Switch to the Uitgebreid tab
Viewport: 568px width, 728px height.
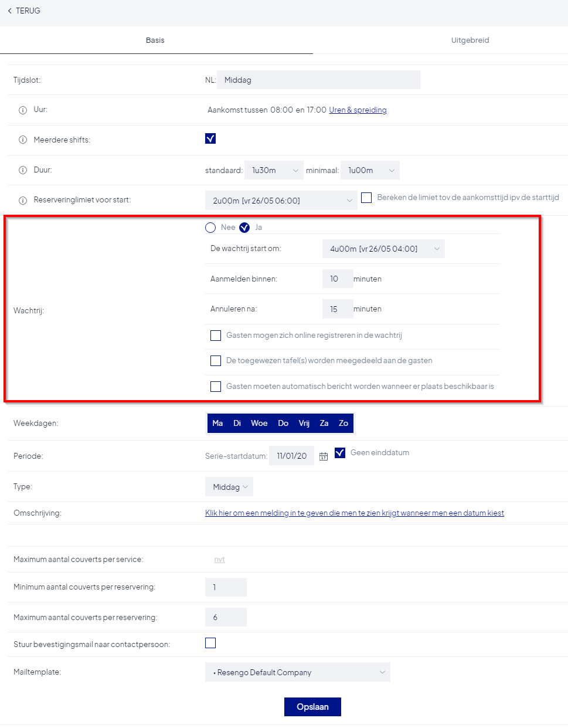pyautogui.click(x=470, y=40)
